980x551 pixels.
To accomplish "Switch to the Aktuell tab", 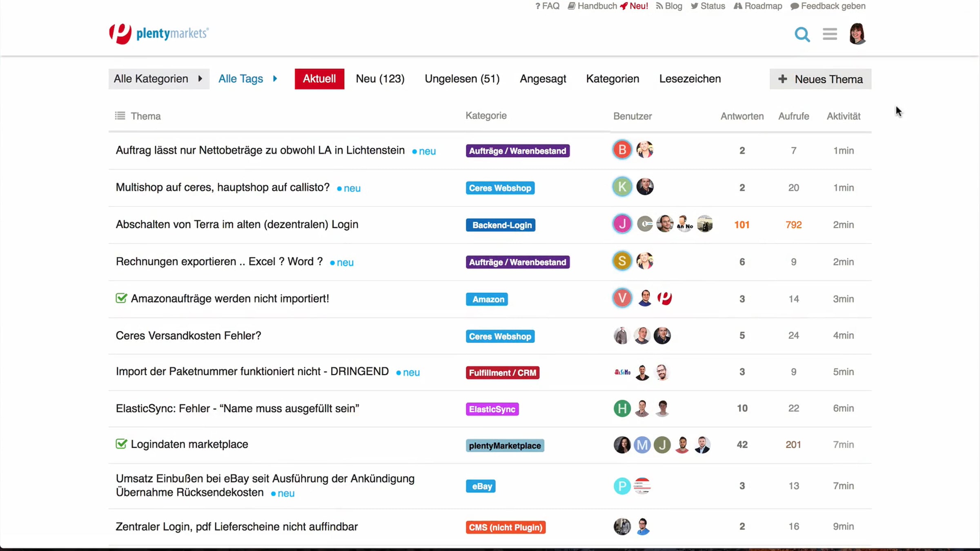I will 319,79.
